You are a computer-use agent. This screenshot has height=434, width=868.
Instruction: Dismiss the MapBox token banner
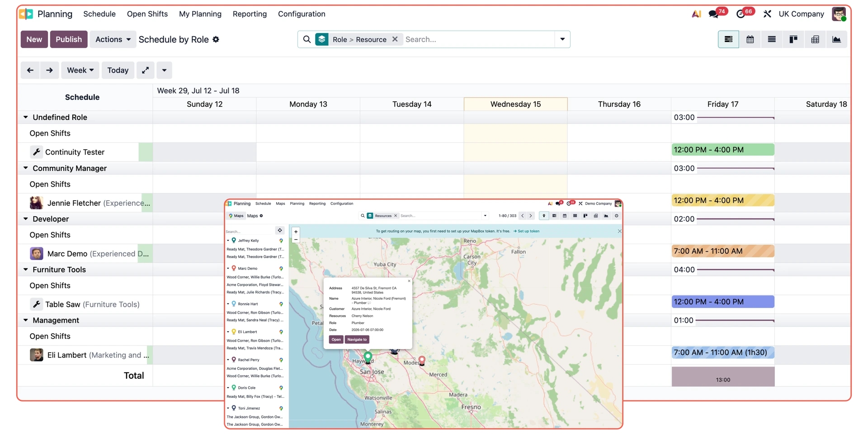(x=619, y=231)
